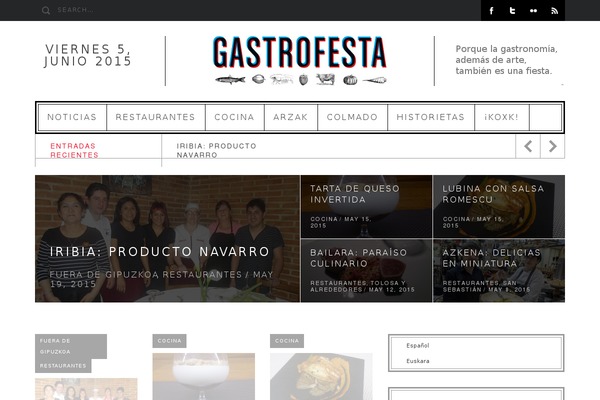The image size is (600, 400).
Task: Open the Cocina menu item
Action: click(x=235, y=117)
